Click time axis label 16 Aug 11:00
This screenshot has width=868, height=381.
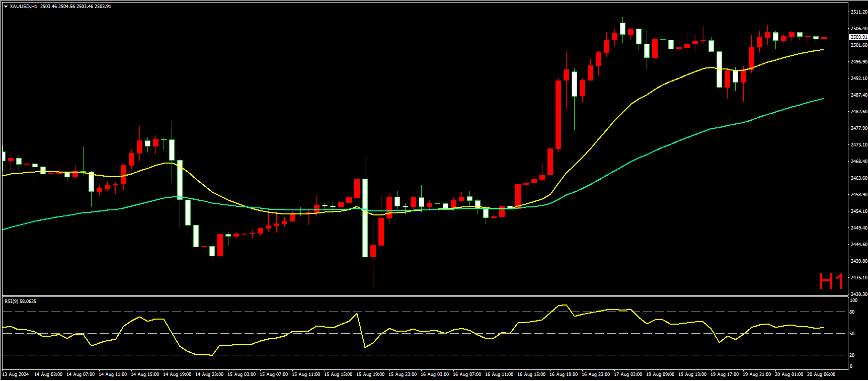pos(499,374)
